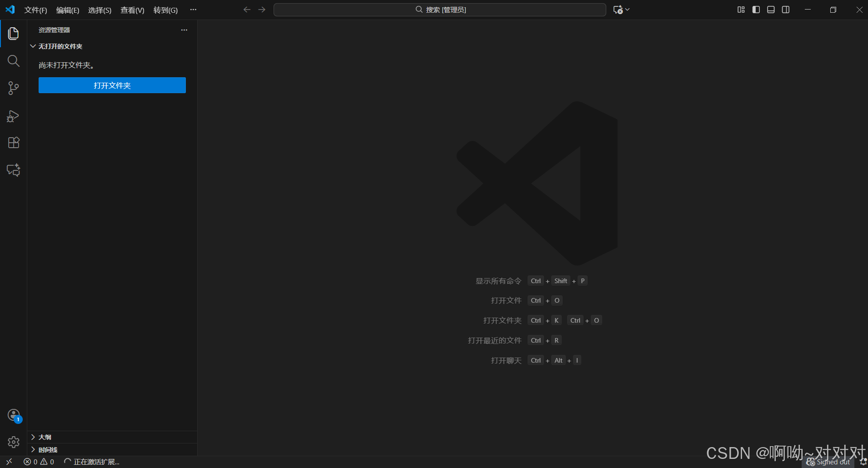The image size is (868, 468).
Task: Open the Search view in activity bar
Action: coord(14,61)
